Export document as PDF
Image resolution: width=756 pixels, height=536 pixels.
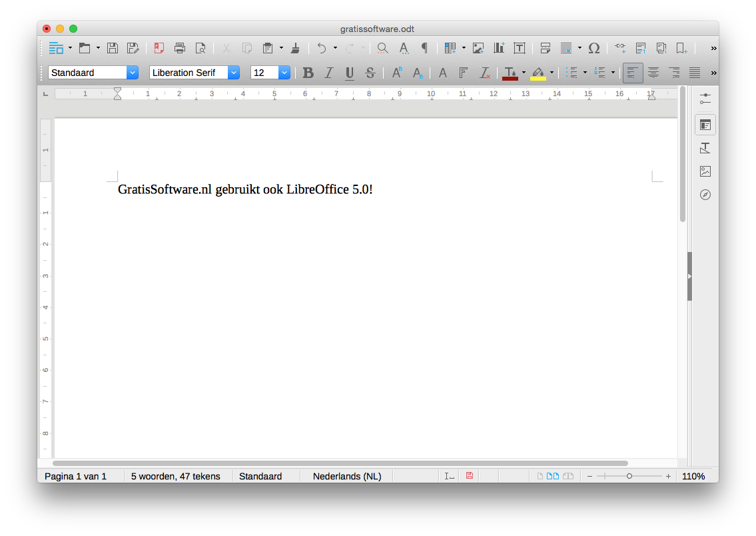click(159, 48)
